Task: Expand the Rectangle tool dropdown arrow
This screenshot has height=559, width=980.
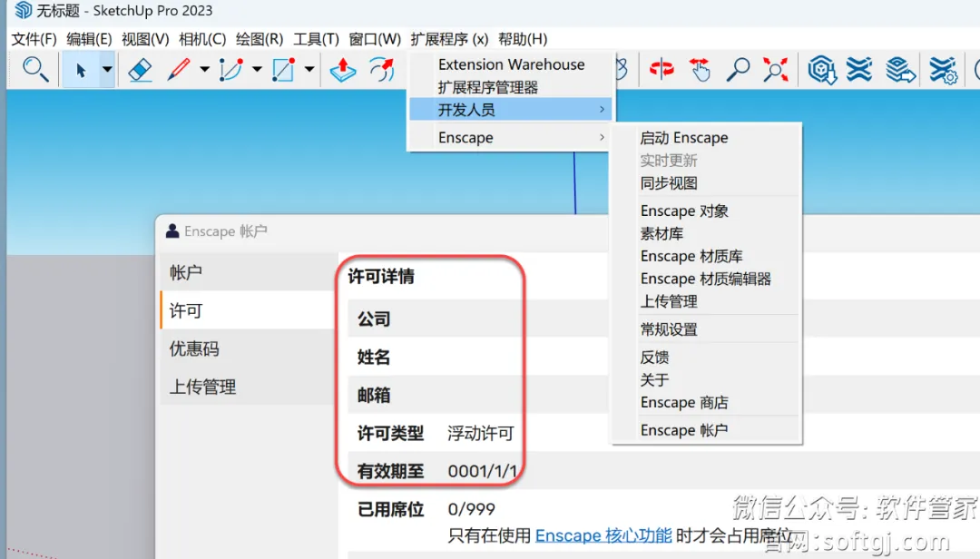Action: click(309, 69)
